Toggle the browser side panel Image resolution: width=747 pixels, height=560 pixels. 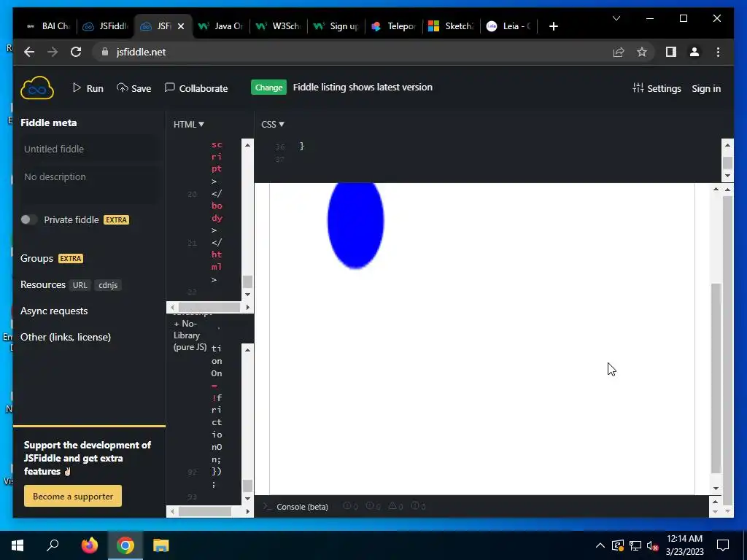tap(671, 52)
